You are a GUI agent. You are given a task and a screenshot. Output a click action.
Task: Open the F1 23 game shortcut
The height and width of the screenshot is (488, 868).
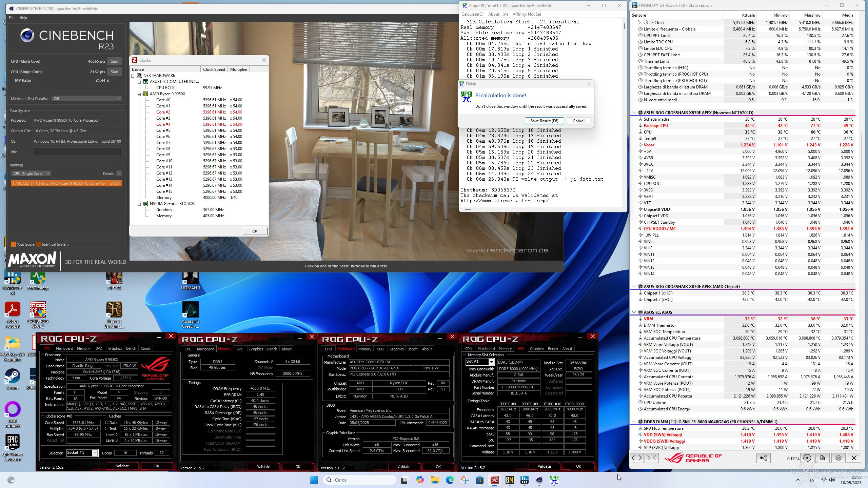[x=114, y=281]
